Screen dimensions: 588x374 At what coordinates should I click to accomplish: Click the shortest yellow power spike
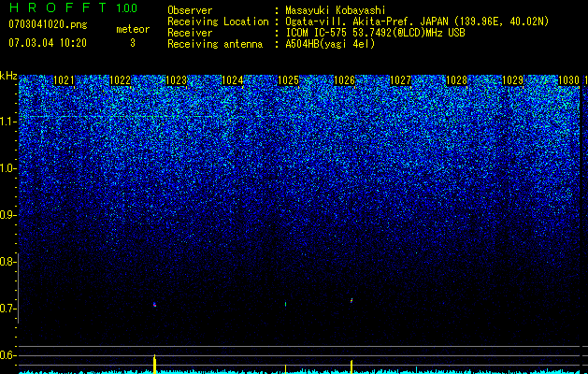tap(285, 369)
